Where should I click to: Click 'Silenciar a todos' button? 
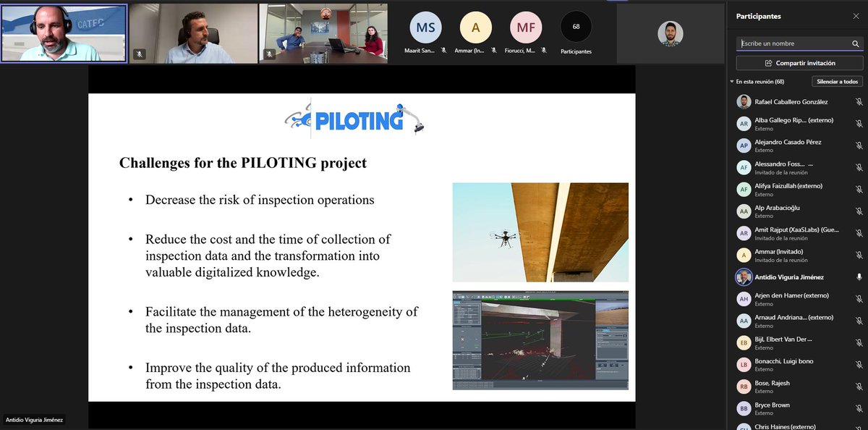tap(838, 82)
